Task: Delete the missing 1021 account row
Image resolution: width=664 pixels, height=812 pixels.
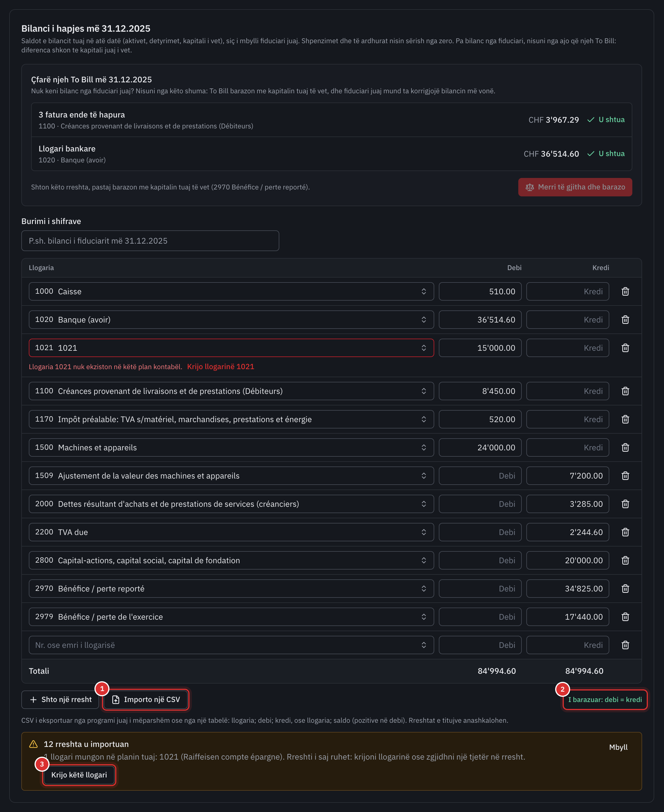Action: [x=625, y=348]
